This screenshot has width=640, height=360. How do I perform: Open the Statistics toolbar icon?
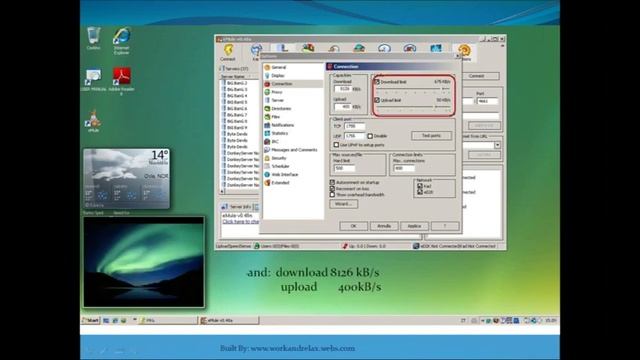436,48
